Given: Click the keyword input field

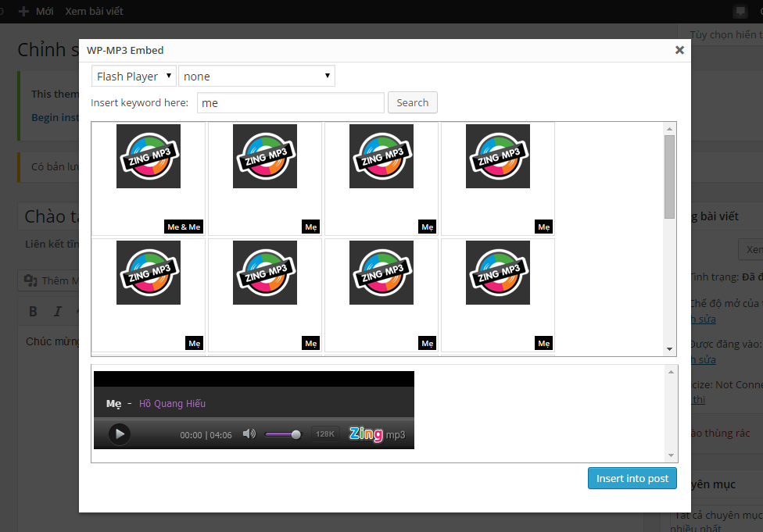Looking at the screenshot, I should tap(291, 102).
